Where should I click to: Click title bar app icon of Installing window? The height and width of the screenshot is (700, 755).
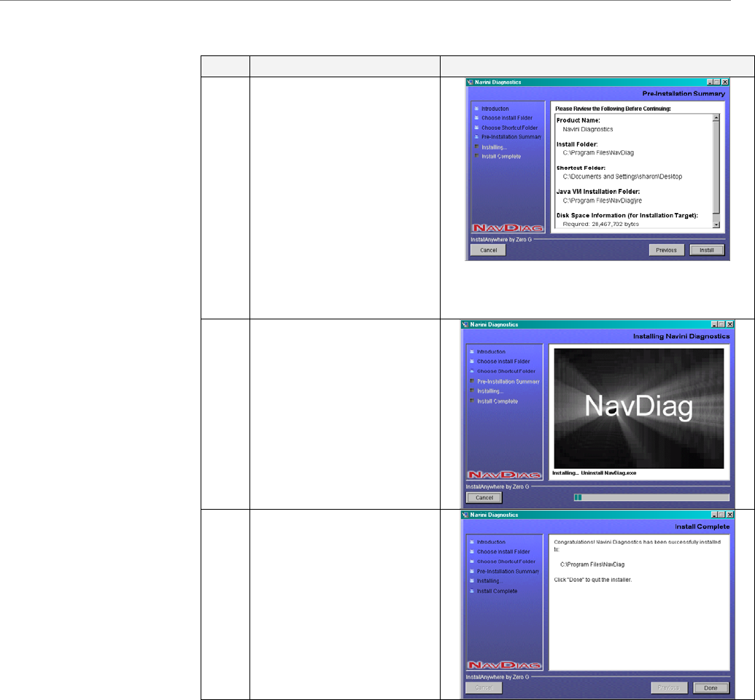point(465,324)
